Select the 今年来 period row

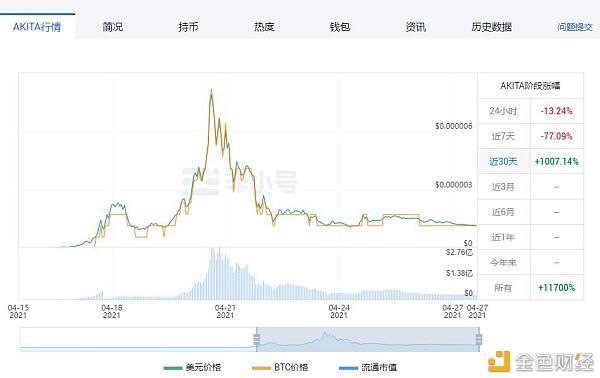pos(530,262)
